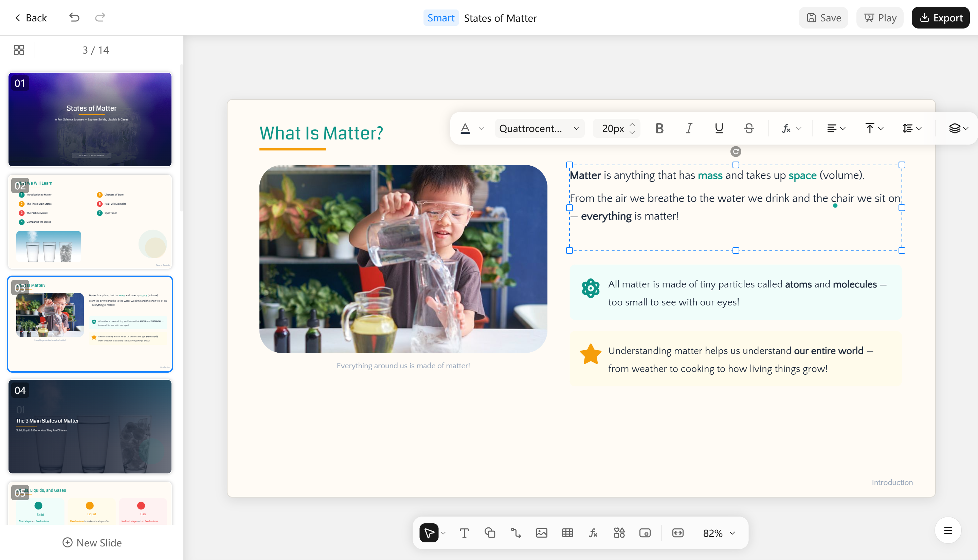978x560 pixels.
Task: Click the star icon in the yellow card
Action: 591,354
